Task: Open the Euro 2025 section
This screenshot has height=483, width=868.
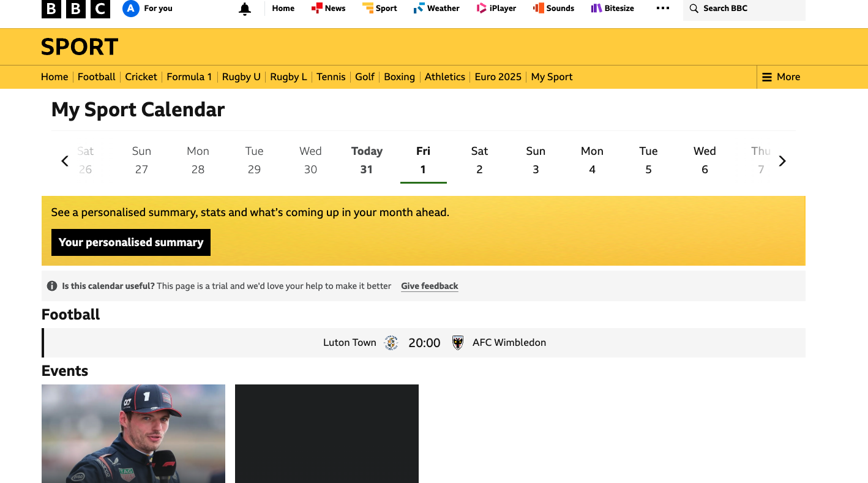Action: (x=498, y=77)
